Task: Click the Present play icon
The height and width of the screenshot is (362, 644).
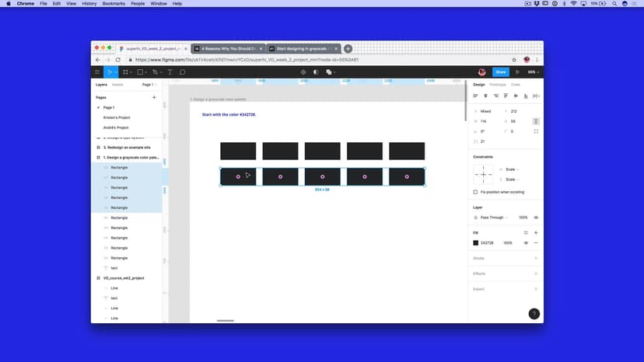Action: (517, 72)
